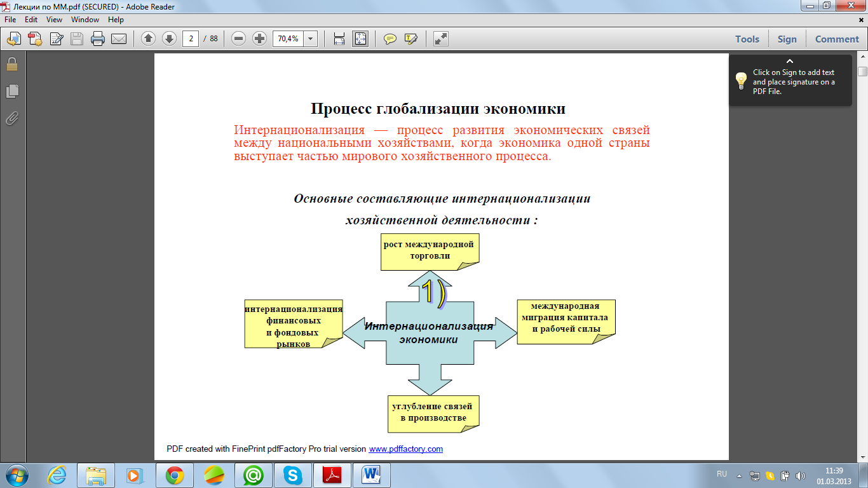Switch to Skype on taskbar

click(293, 475)
